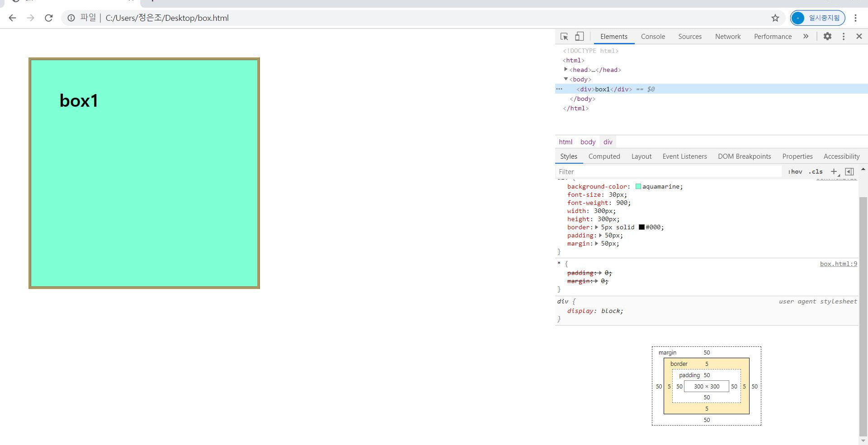The height and width of the screenshot is (445, 868).
Task: Open the box.html:9 source link
Action: tap(839, 264)
